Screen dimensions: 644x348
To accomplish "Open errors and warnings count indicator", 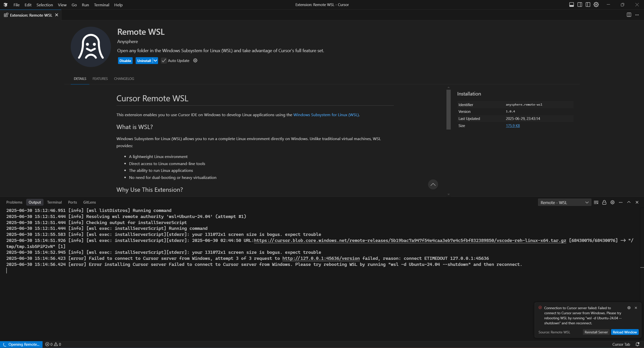I will click(53, 344).
